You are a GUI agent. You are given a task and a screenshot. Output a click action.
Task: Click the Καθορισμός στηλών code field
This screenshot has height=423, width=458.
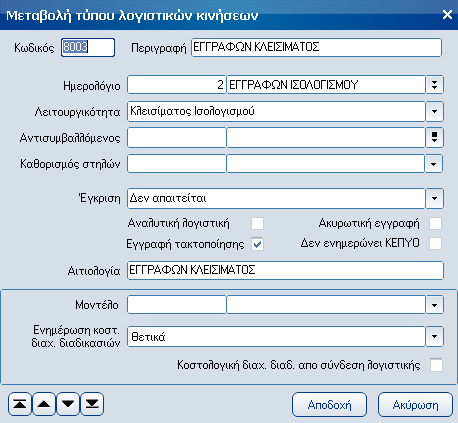[177, 164]
